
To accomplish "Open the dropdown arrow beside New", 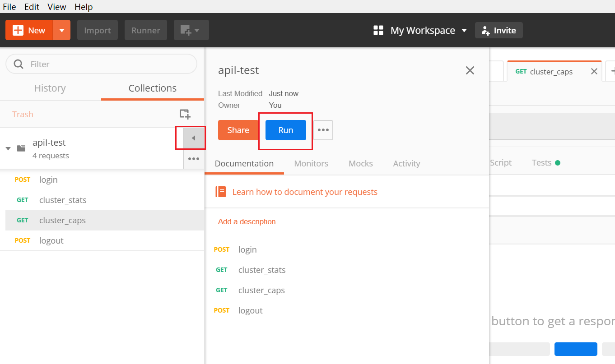I will 62,30.
